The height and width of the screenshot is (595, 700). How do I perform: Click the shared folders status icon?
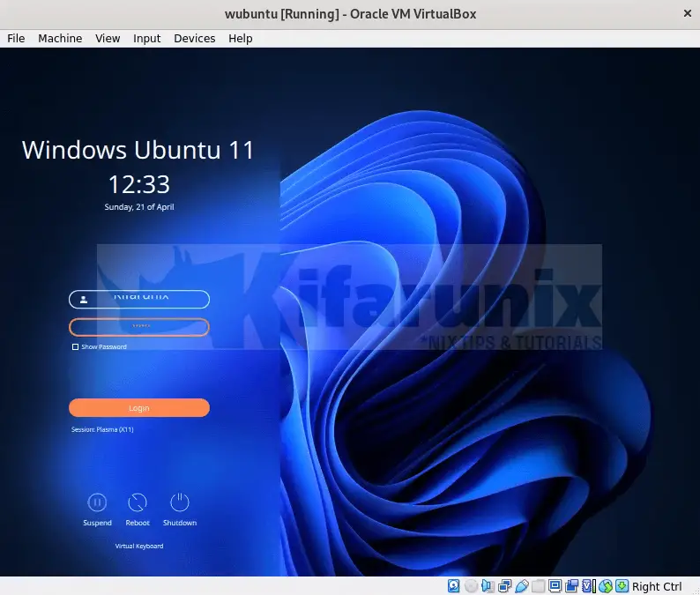coord(538,585)
